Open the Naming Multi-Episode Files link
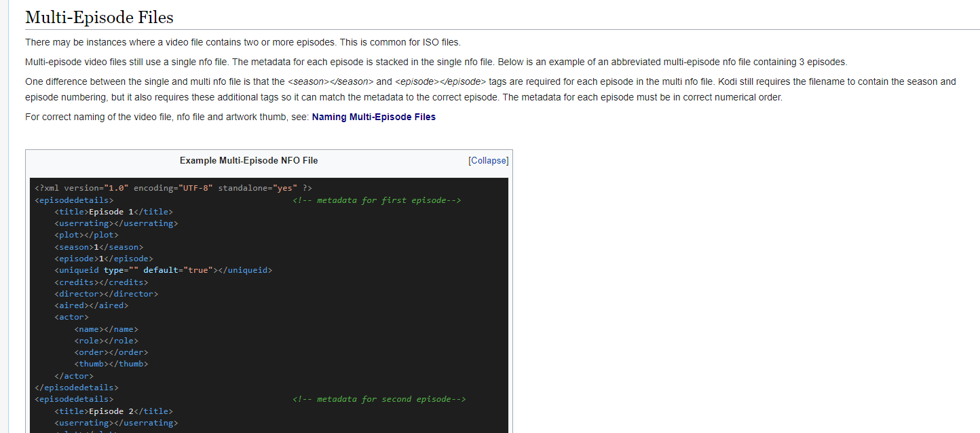The image size is (980, 433). click(x=373, y=117)
